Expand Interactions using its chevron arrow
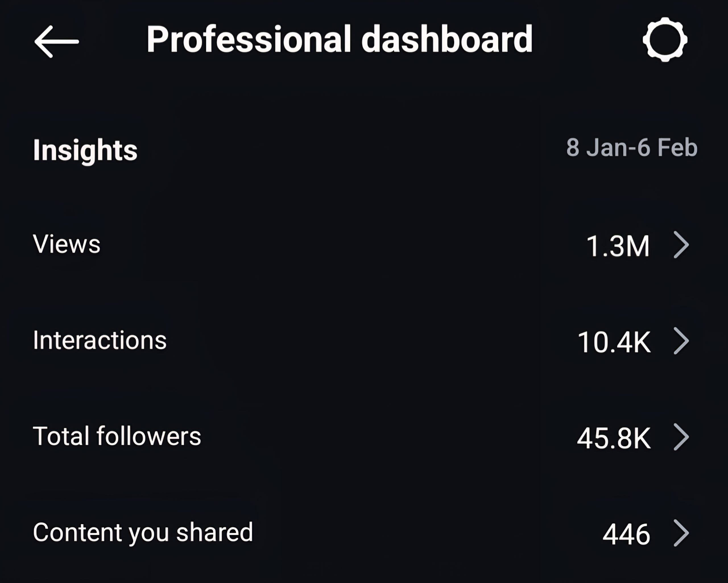Screen dimensions: 728x583 pos(681,341)
